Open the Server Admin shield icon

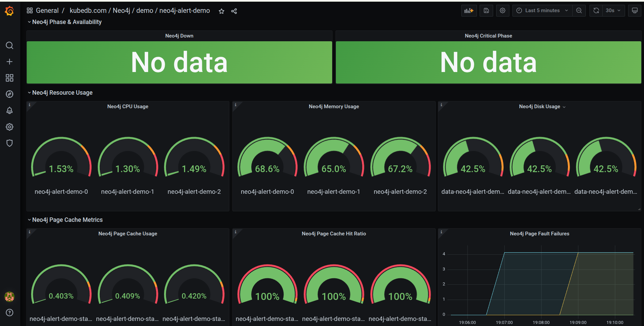(9, 143)
